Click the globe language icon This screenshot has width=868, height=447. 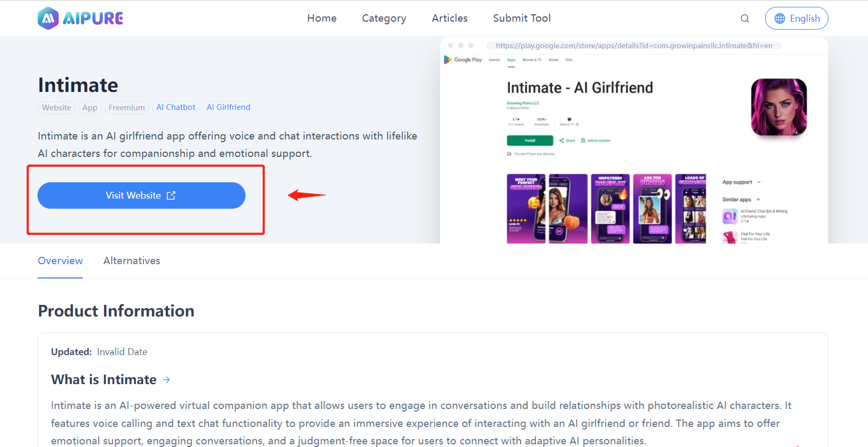780,18
